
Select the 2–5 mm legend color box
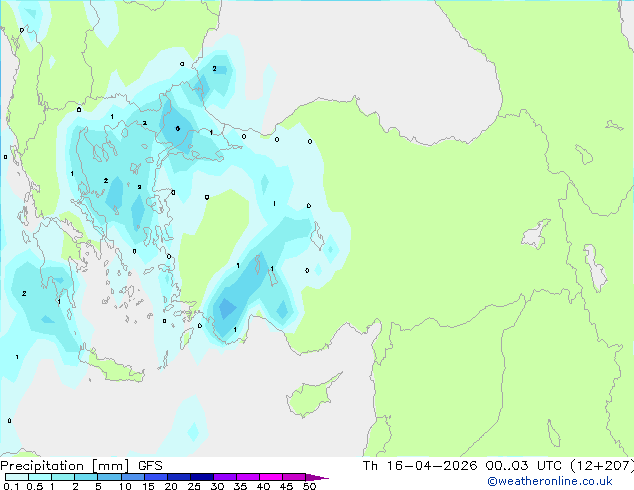point(86,477)
